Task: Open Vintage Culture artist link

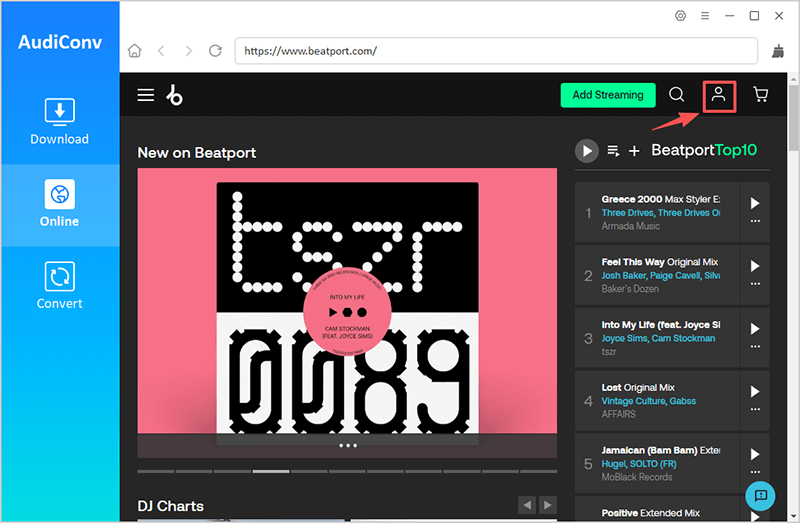Action: pos(633,401)
